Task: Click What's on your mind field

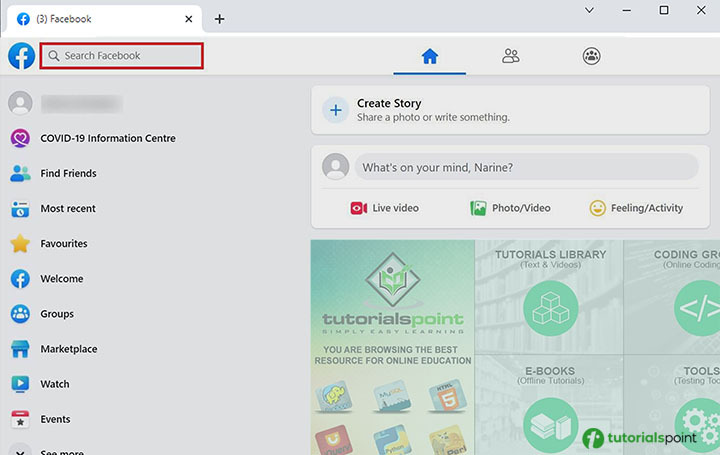Action: (526, 167)
